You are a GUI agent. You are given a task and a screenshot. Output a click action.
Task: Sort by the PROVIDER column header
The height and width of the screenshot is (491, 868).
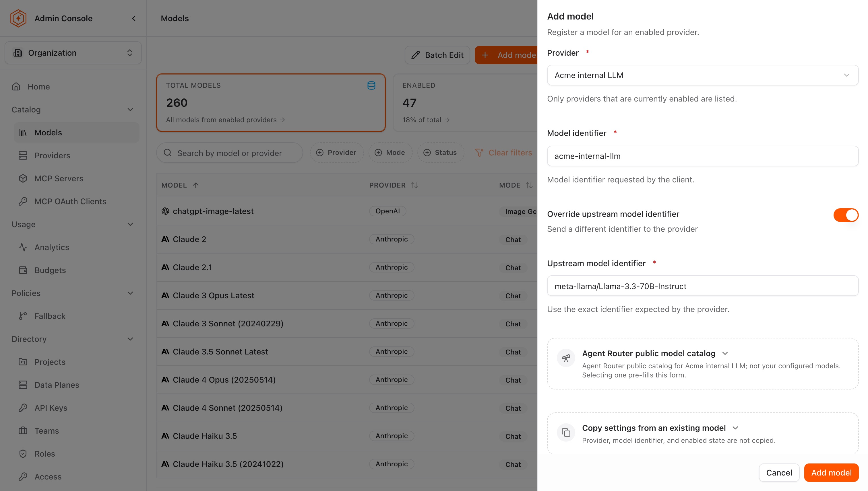394,185
